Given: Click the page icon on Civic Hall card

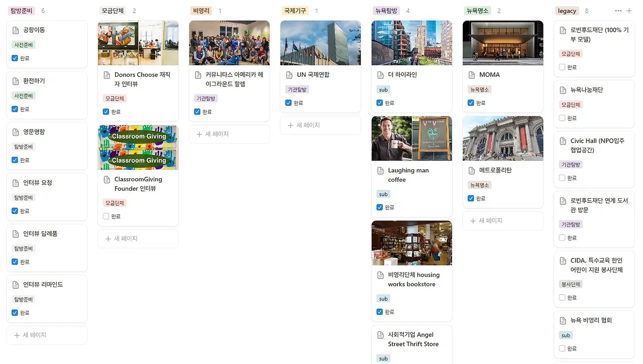Looking at the screenshot, I should pos(563,141).
